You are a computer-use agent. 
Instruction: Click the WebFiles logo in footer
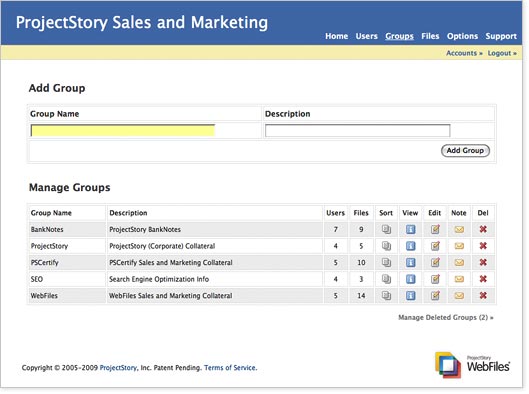coord(472,365)
